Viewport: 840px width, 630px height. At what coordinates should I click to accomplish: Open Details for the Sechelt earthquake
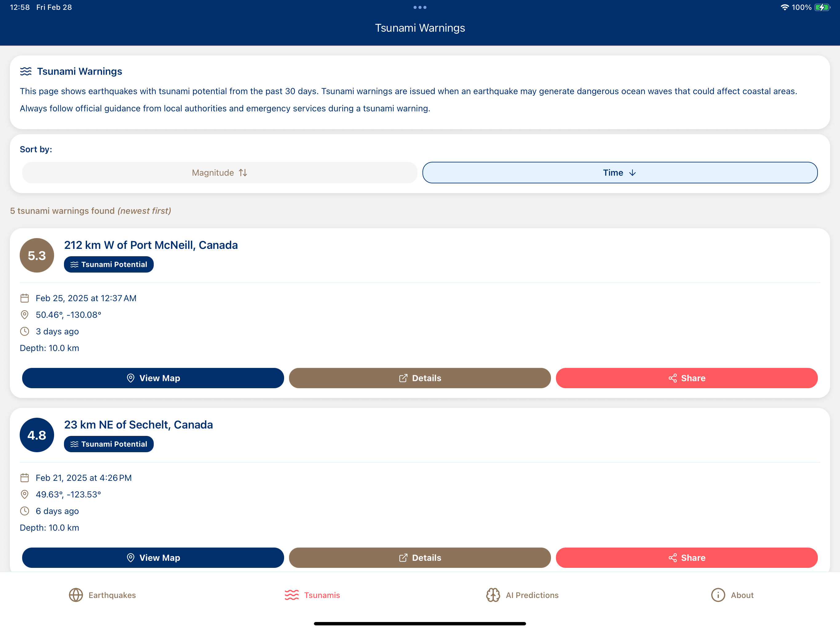(420, 558)
